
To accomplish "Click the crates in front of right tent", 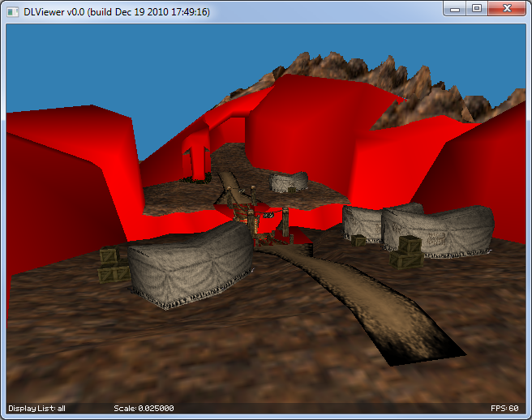I will click(x=406, y=251).
